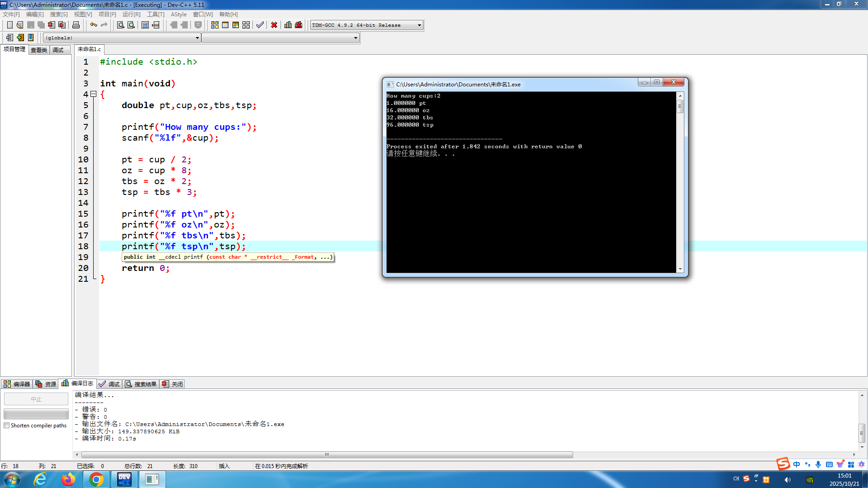Open the compiler set TDM-GCC dropdown
Viewport: 868px width, 488px height.
click(367, 25)
